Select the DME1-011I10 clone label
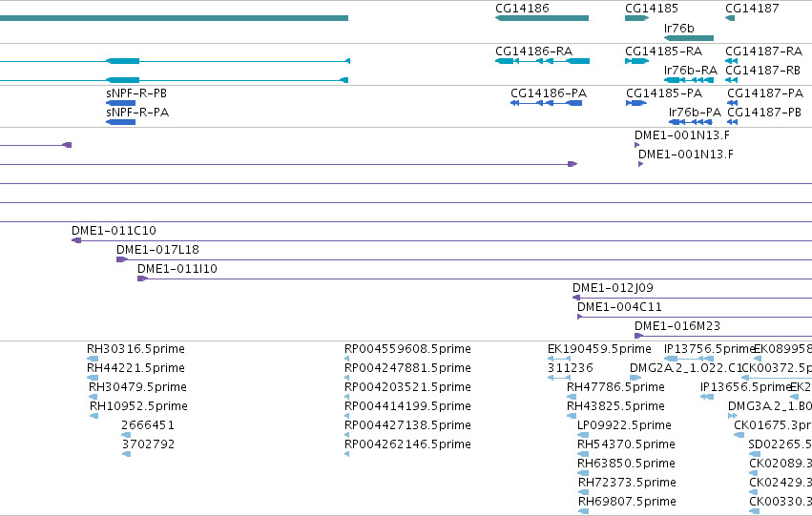Viewport: 812px width, 516px height. (177, 269)
